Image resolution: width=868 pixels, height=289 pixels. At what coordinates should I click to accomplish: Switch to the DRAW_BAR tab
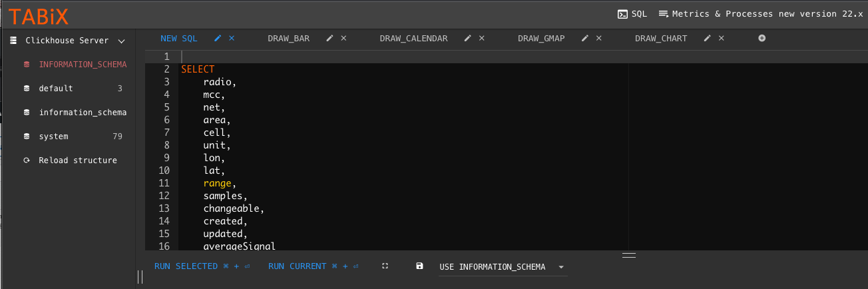[x=289, y=39]
